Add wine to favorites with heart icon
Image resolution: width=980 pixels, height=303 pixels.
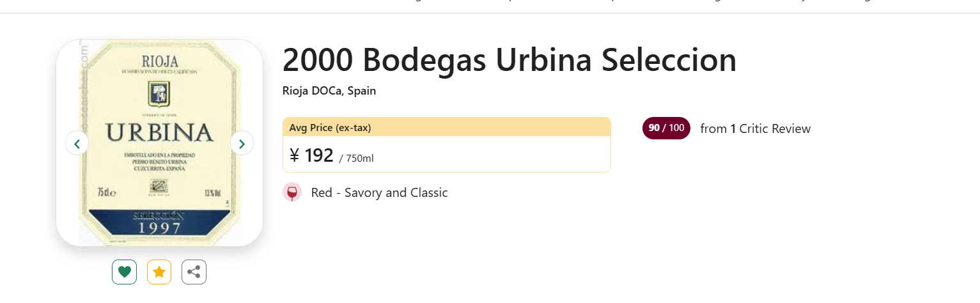125,272
